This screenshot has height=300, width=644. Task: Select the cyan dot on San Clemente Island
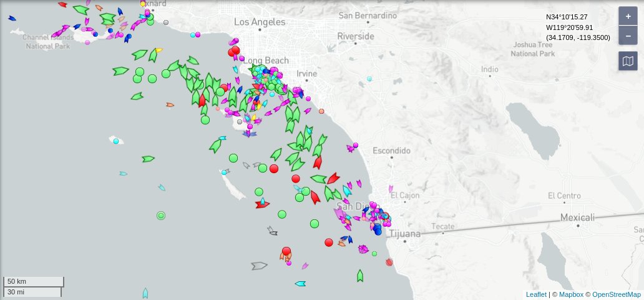tap(224, 172)
